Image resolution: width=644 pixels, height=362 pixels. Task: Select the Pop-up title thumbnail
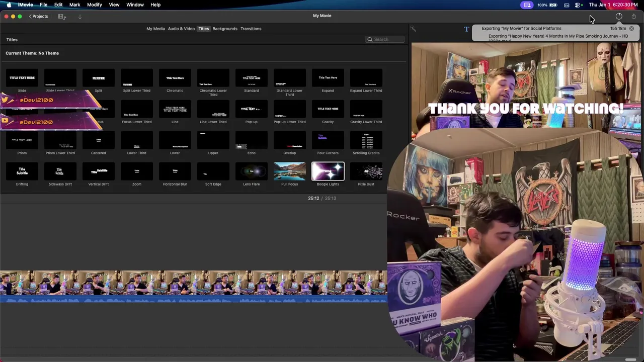pyautogui.click(x=252, y=109)
